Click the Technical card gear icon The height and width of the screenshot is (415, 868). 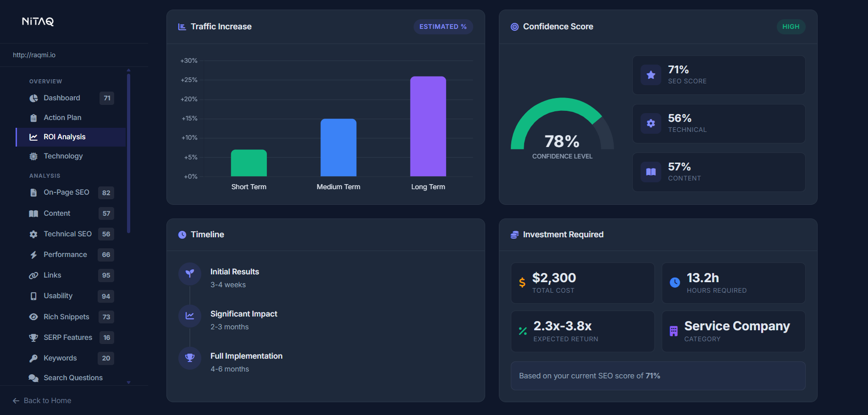point(651,123)
